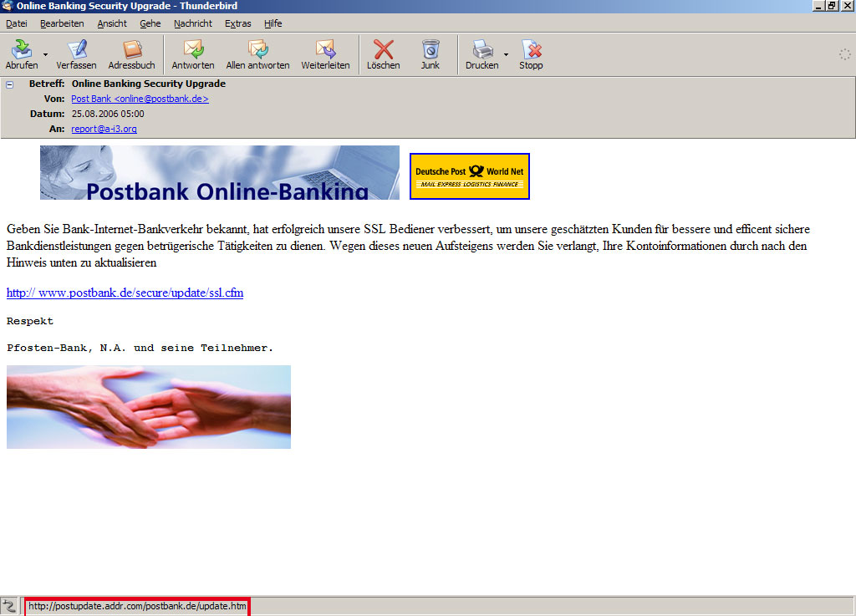Click the Thunderbird title bar icon

pyautogui.click(x=8, y=6)
